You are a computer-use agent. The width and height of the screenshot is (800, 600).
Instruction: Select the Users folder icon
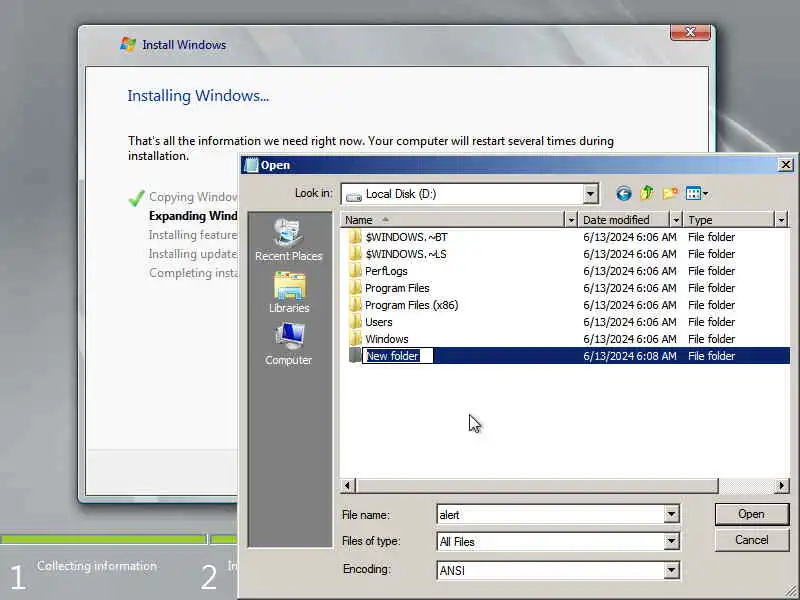coord(355,322)
